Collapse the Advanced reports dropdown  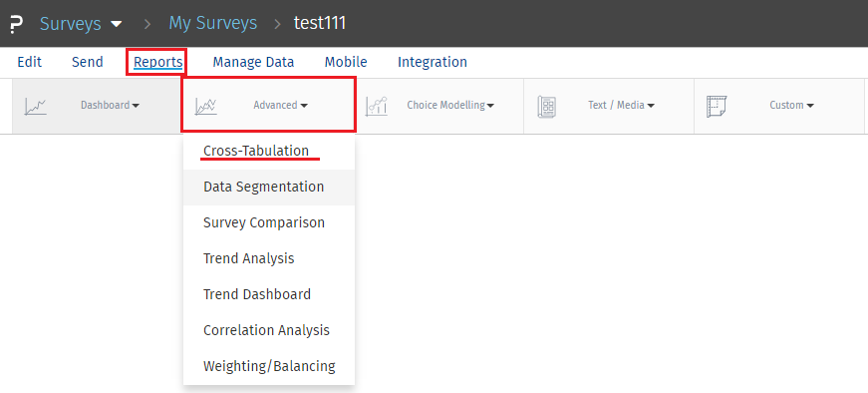(281, 105)
